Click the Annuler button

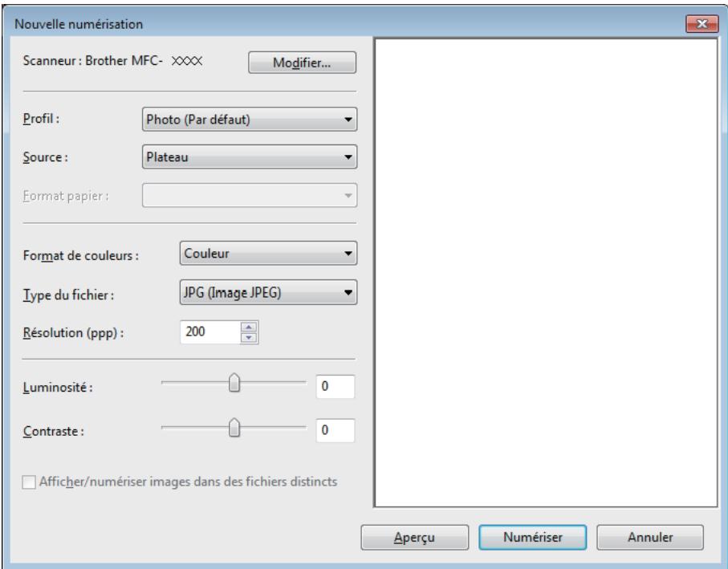(x=650, y=538)
